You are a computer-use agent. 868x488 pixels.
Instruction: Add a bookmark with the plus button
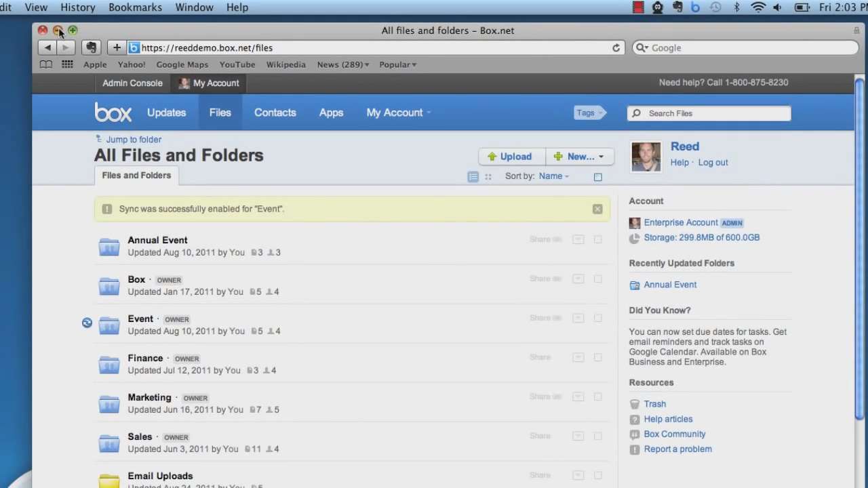pos(117,48)
